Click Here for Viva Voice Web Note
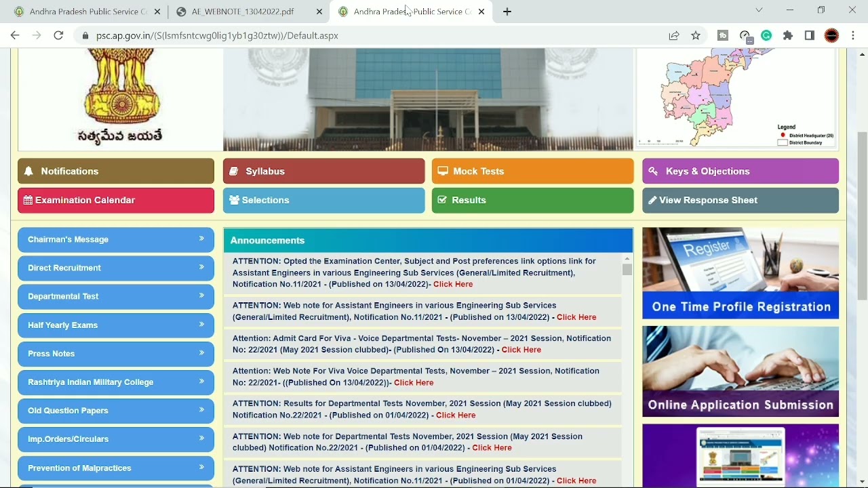This screenshot has width=868, height=488. (x=414, y=383)
